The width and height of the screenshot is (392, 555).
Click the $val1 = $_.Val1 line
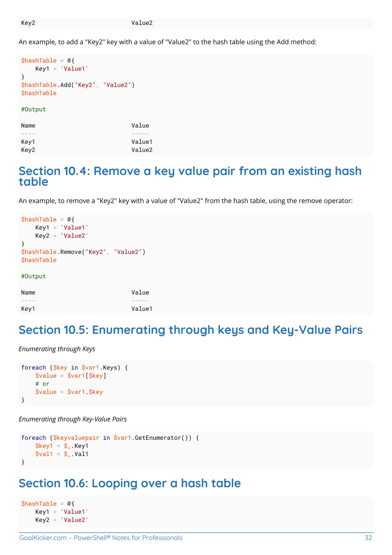coord(62,454)
